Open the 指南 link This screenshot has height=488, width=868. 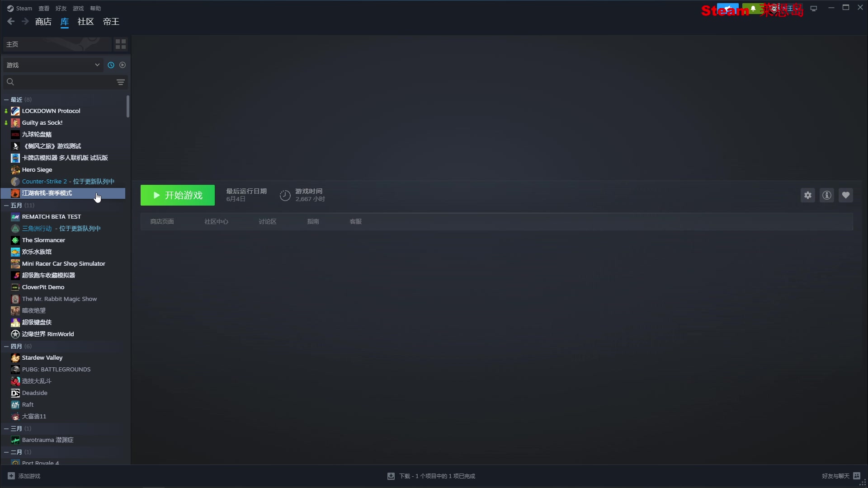(313, 221)
